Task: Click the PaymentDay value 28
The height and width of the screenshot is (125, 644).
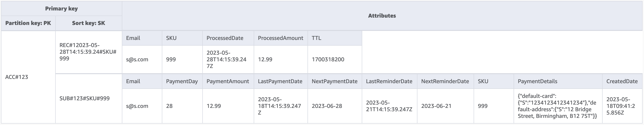Action: pyautogui.click(x=169, y=106)
